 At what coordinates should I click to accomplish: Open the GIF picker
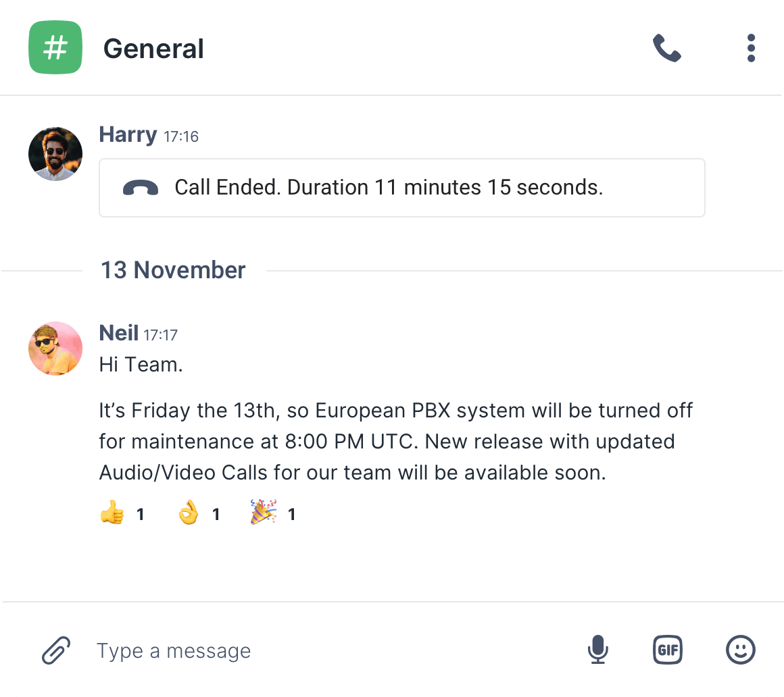pos(668,650)
